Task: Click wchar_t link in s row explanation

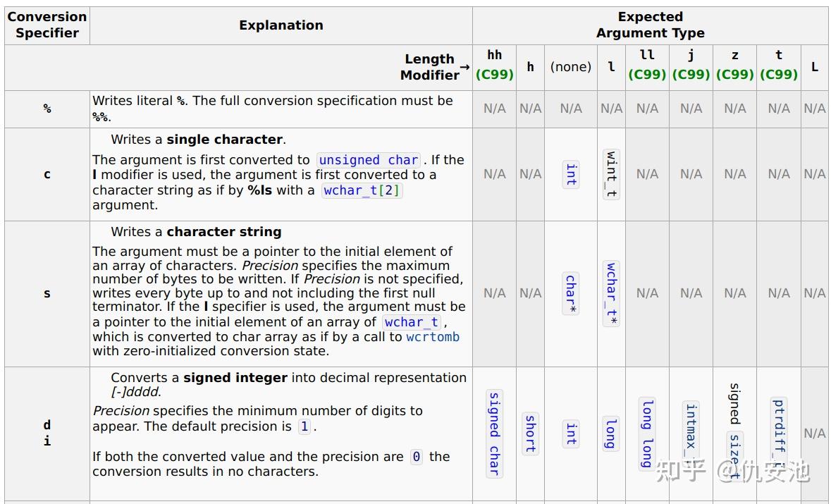Action: 412,322
